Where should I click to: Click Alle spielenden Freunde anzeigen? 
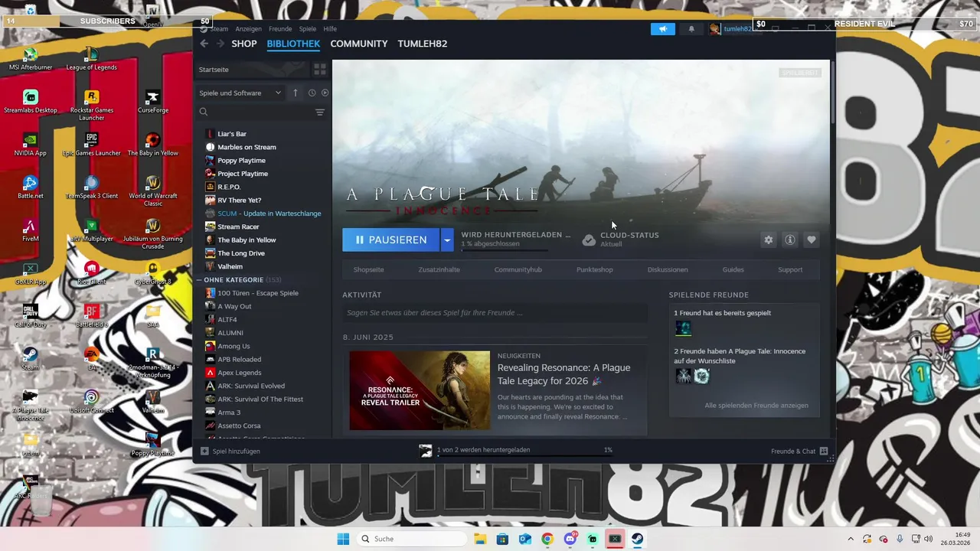(756, 406)
